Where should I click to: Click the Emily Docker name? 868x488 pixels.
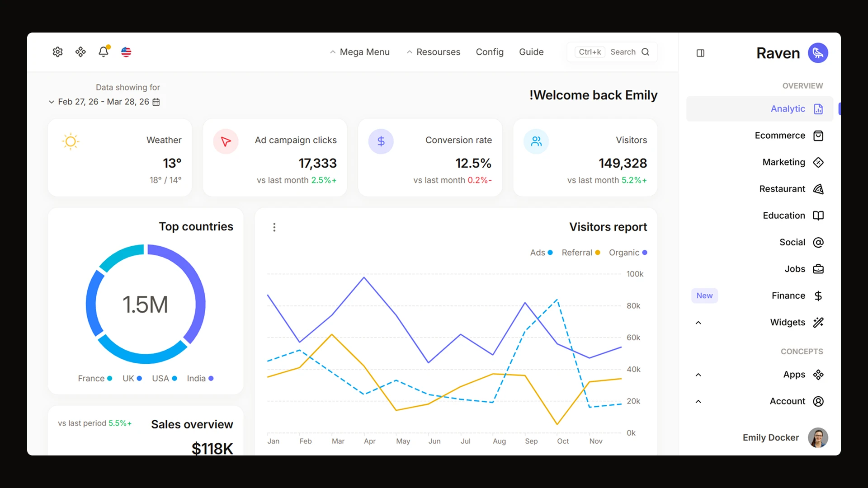pyautogui.click(x=770, y=437)
